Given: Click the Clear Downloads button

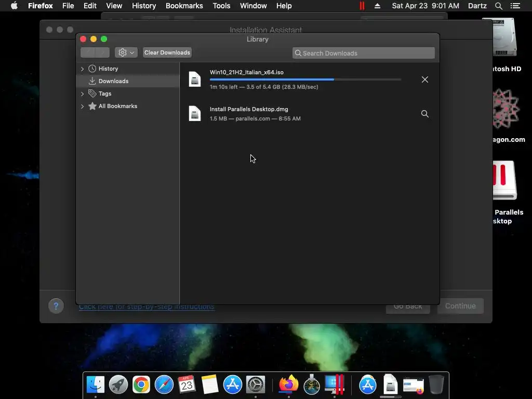Looking at the screenshot, I should coord(167,52).
